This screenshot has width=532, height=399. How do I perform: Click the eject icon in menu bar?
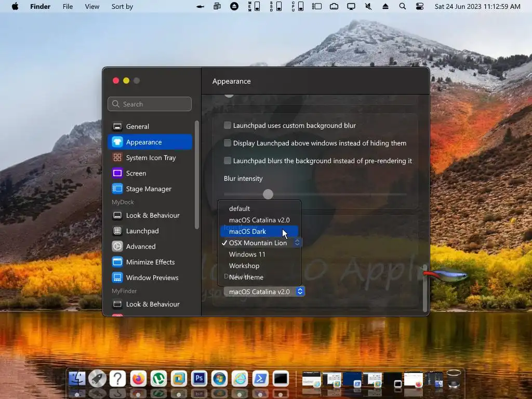pos(385,6)
